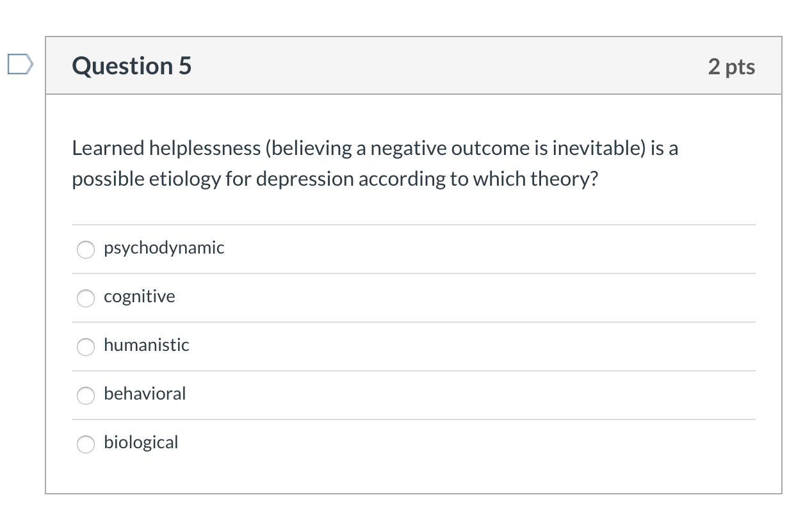Click the "Question 5" heading
812x520 pixels.
point(132,66)
